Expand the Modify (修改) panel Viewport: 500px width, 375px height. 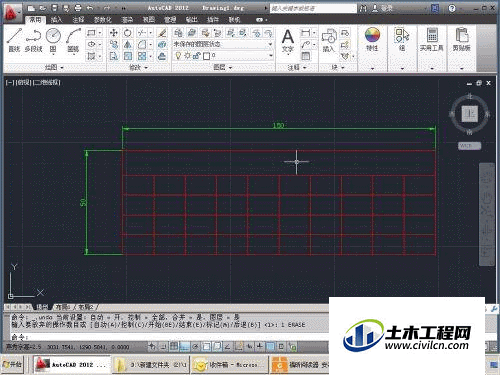tap(138, 68)
